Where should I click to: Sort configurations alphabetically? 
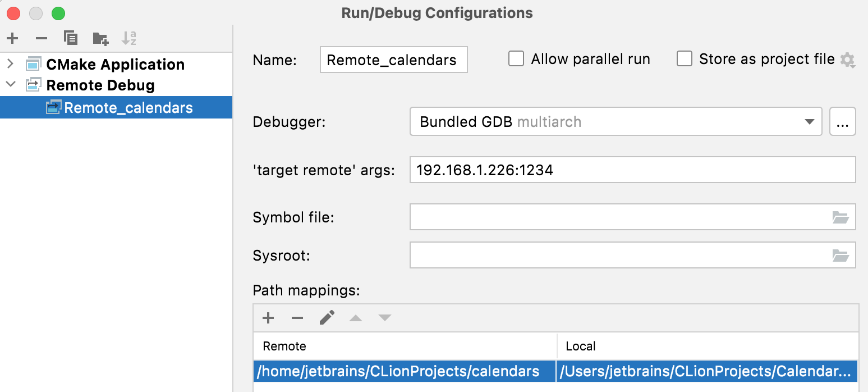coord(129,38)
